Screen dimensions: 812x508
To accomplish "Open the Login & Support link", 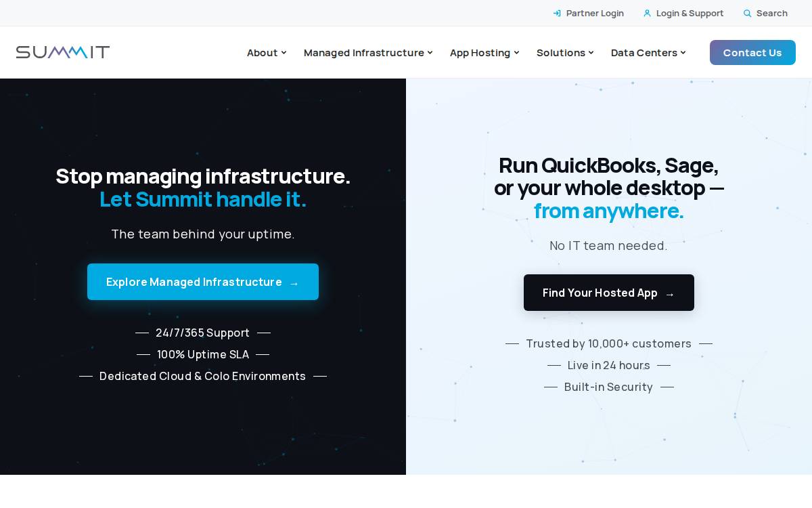I will (x=683, y=13).
